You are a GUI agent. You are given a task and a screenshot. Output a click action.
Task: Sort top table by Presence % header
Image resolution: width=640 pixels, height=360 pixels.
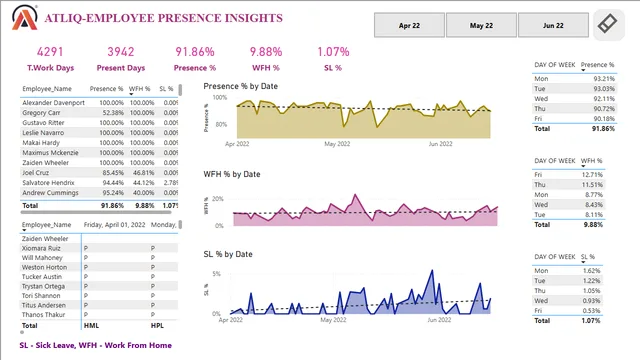(106, 89)
